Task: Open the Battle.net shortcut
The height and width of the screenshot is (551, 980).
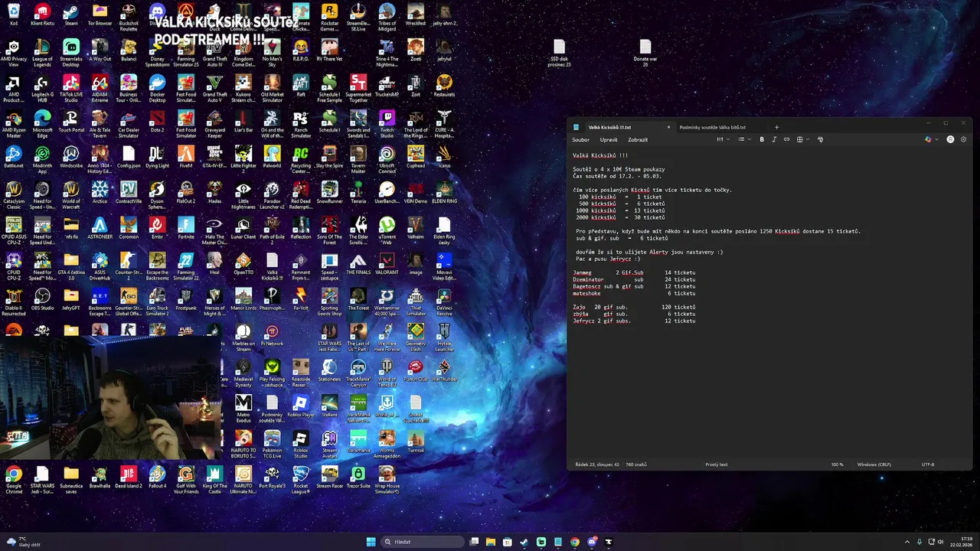Action: point(14,157)
